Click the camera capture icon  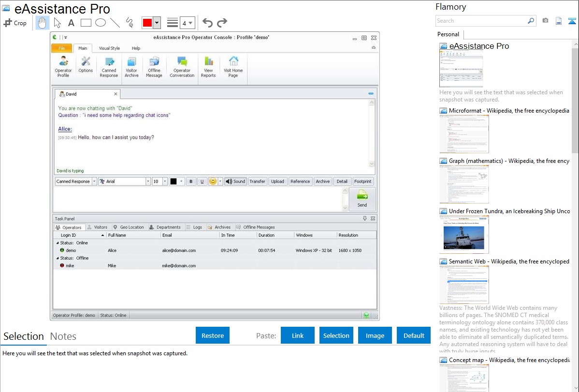pyautogui.click(x=545, y=21)
